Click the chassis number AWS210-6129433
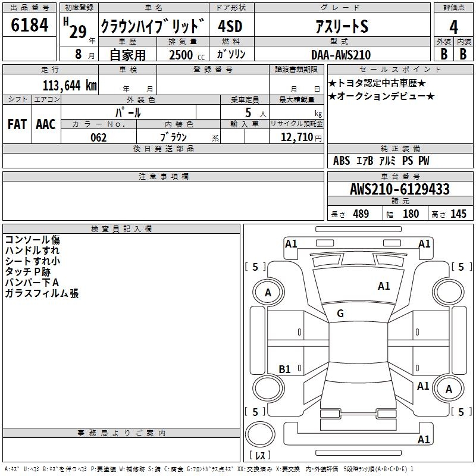This screenshot has height=476, width=476. click(x=400, y=189)
